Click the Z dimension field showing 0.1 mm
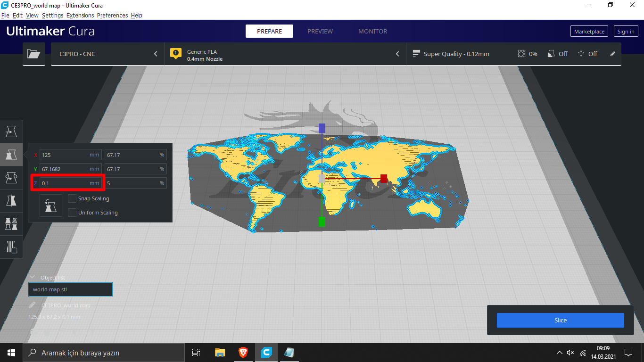 coord(71,183)
